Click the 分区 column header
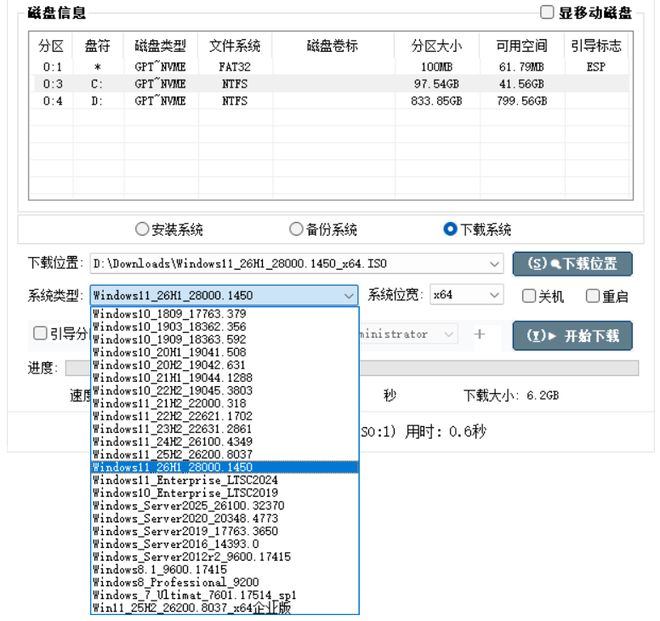660x621 pixels. [51, 45]
